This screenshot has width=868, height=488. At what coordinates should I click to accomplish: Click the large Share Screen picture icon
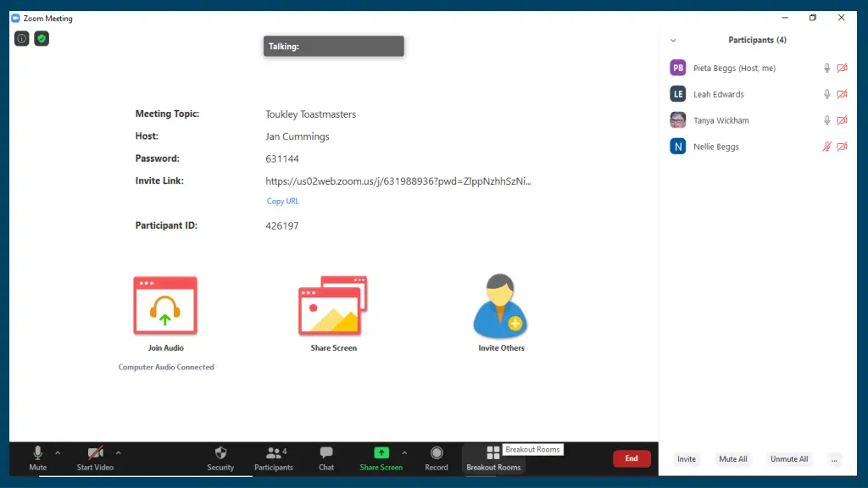click(332, 305)
